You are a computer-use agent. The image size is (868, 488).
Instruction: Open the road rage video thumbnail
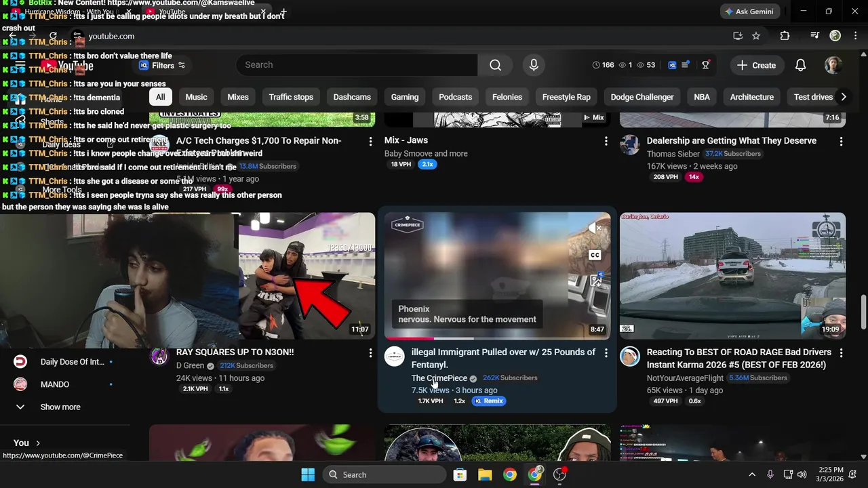[732, 276]
